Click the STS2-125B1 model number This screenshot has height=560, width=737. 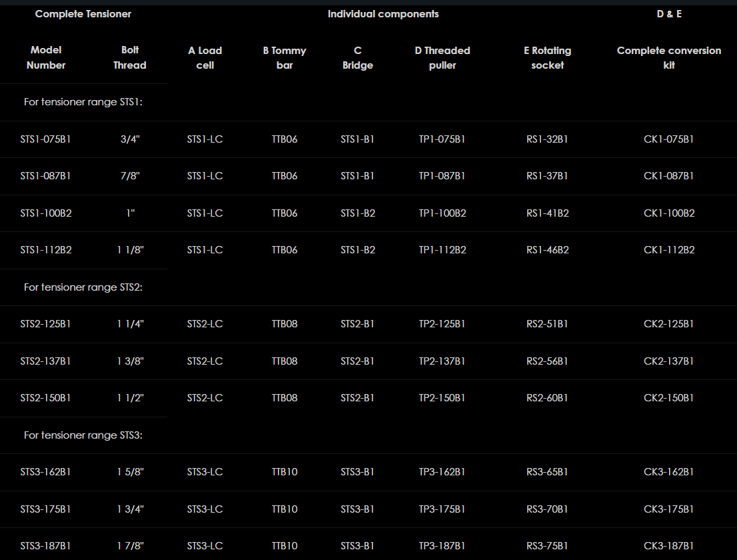(45, 324)
